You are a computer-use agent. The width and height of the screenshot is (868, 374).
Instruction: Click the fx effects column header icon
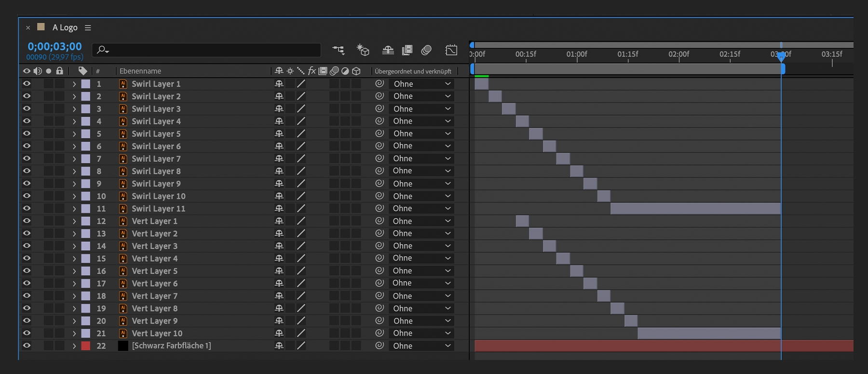[312, 71]
